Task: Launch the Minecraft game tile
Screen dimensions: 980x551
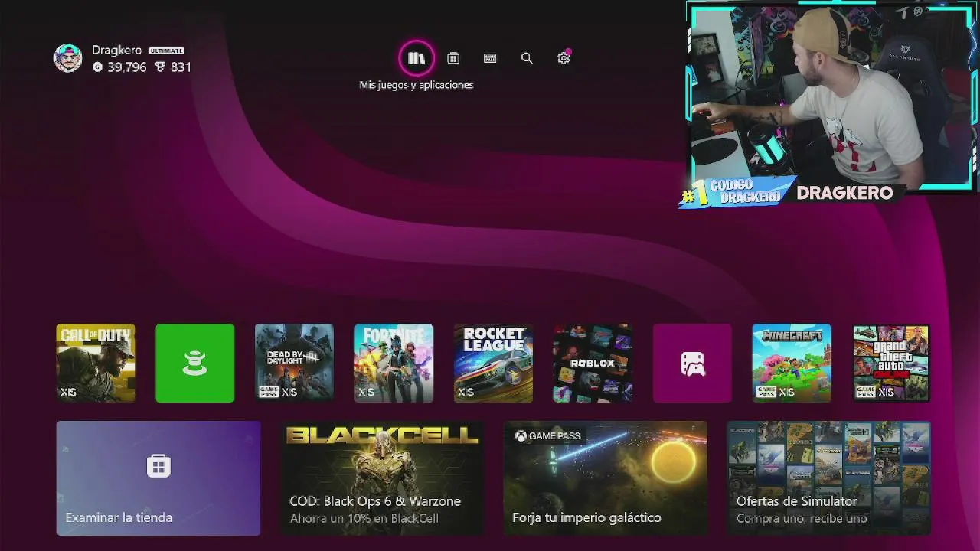Action: (x=792, y=363)
